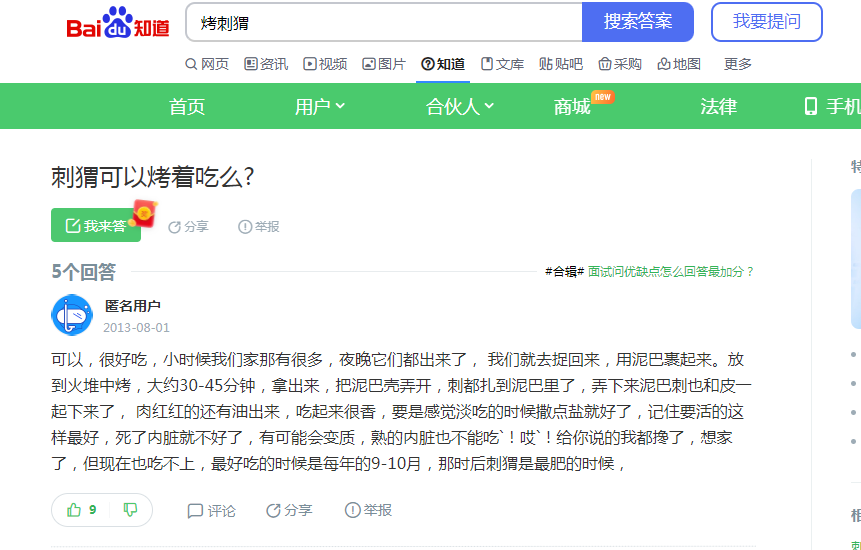Downvote the answer with thumbs-down icon

[130, 510]
